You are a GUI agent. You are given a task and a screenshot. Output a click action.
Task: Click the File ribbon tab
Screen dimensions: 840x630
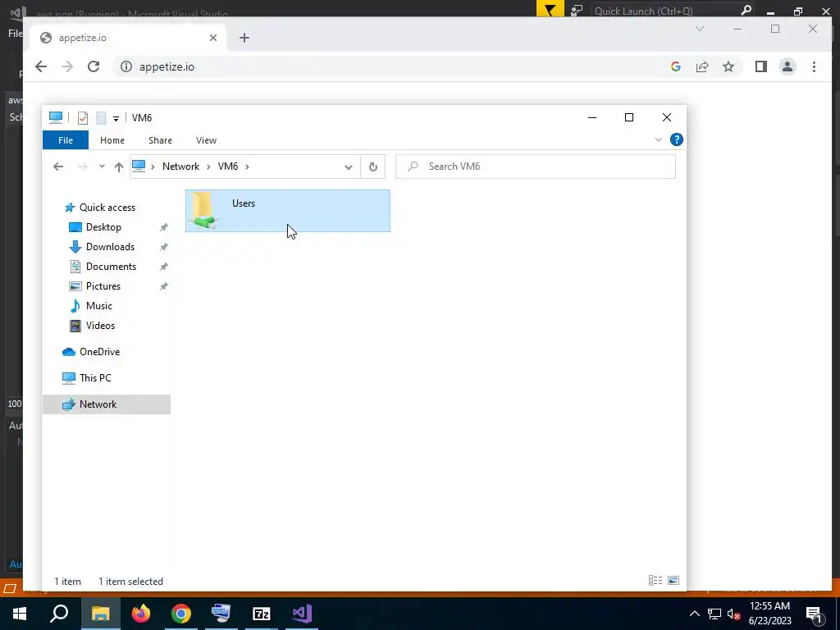point(66,140)
